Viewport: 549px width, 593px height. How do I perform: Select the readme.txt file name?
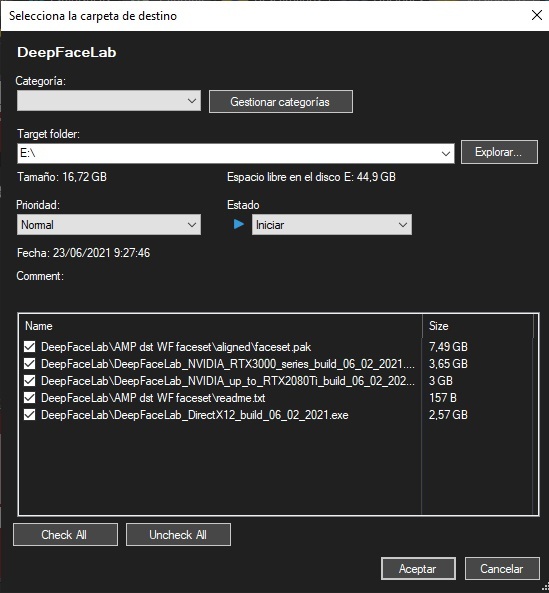click(153, 398)
